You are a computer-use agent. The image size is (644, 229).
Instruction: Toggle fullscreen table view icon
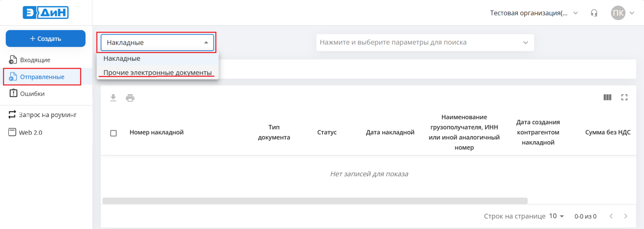[x=624, y=97]
